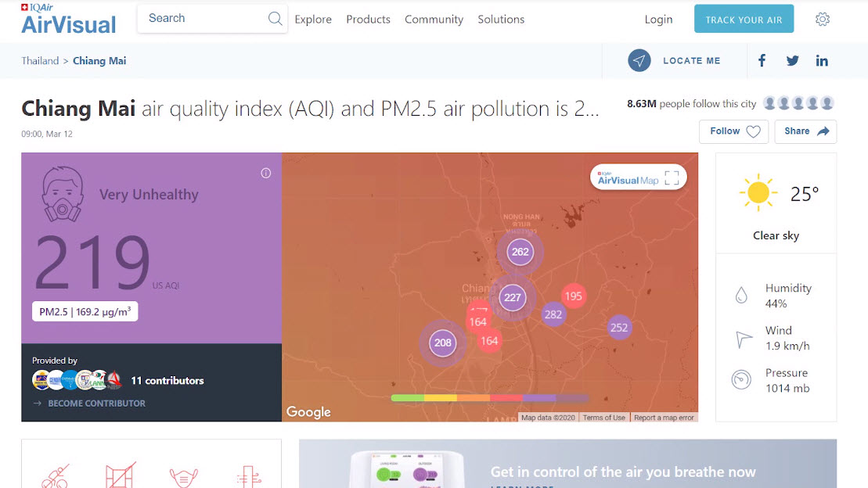868x488 pixels.
Task: Click the PM2.5 169.2 µg/m³ badge
Action: click(85, 311)
